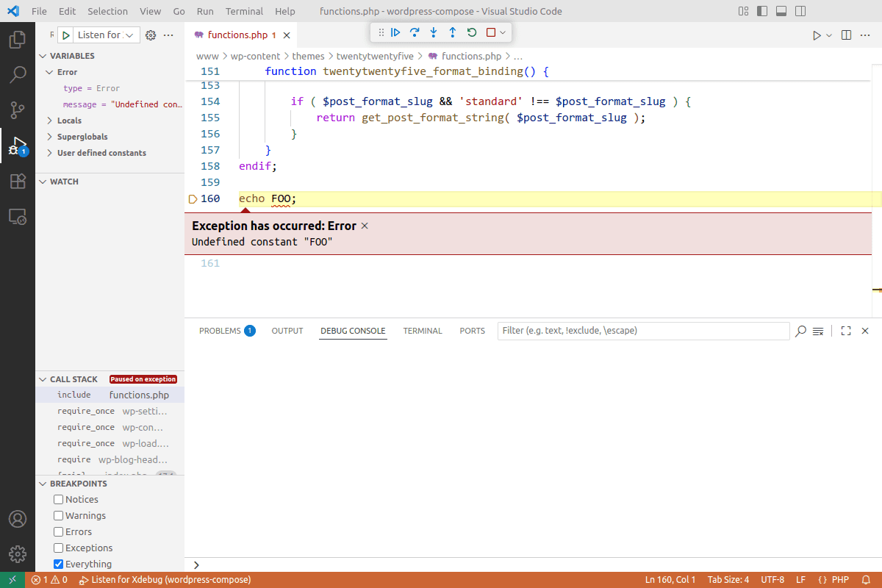Switch to the TERMINAL tab
The width and height of the screenshot is (882, 588).
pyautogui.click(x=423, y=331)
